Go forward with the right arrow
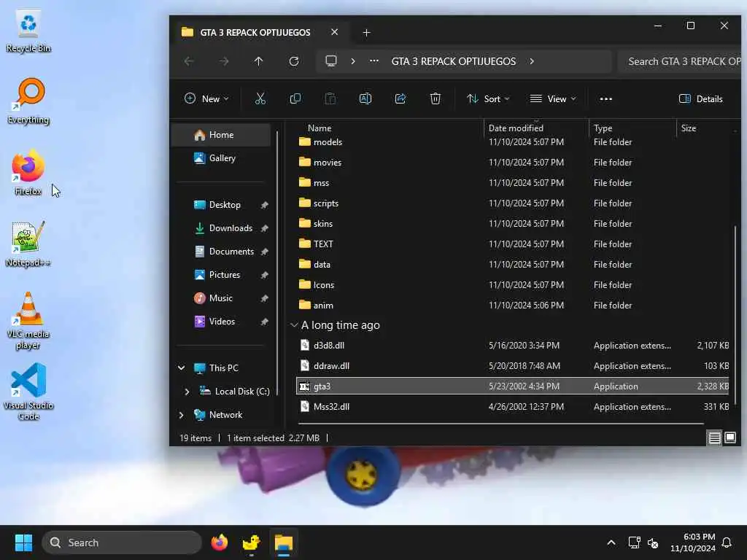 tap(224, 61)
